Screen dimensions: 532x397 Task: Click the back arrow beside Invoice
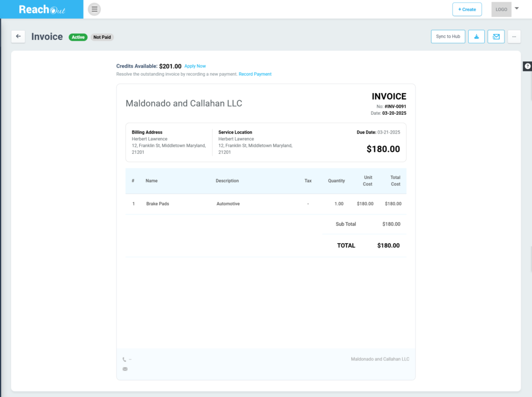(18, 36)
